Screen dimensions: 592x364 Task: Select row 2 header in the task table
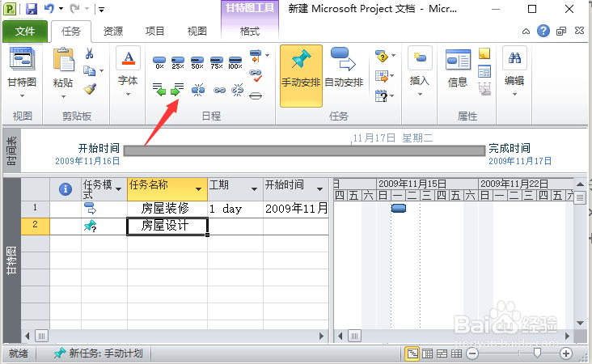tap(35, 226)
